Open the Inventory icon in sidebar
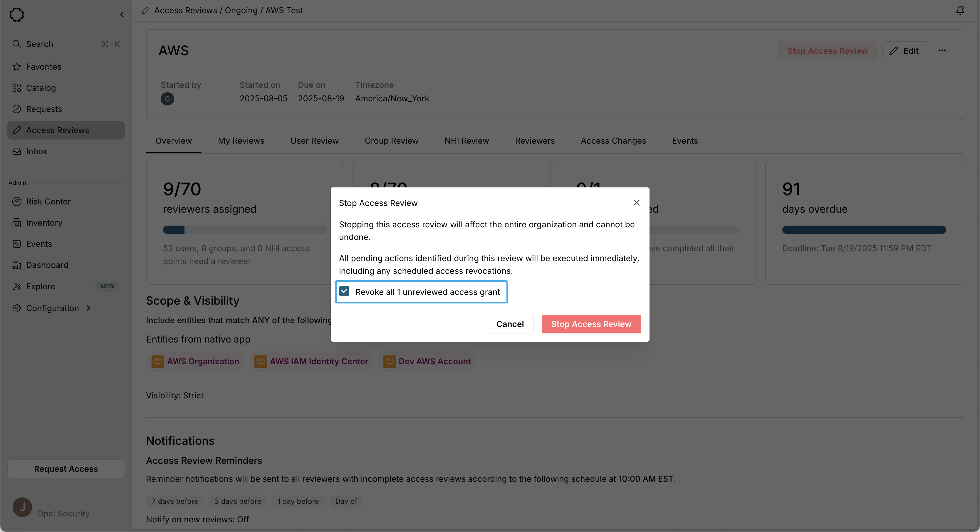The width and height of the screenshot is (980, 532). 17,223
